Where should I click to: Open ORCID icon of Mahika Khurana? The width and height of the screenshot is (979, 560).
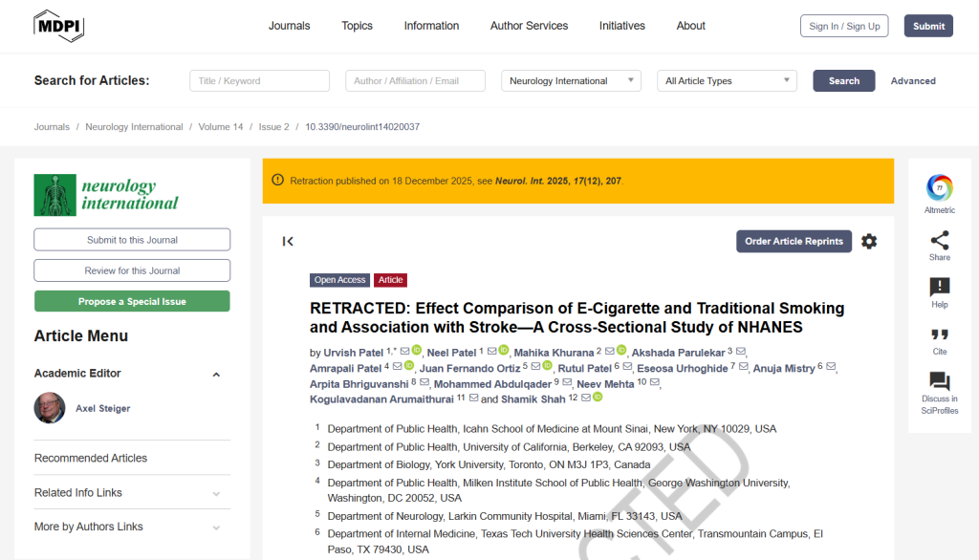pyautogui.click(x=621, y=350)
